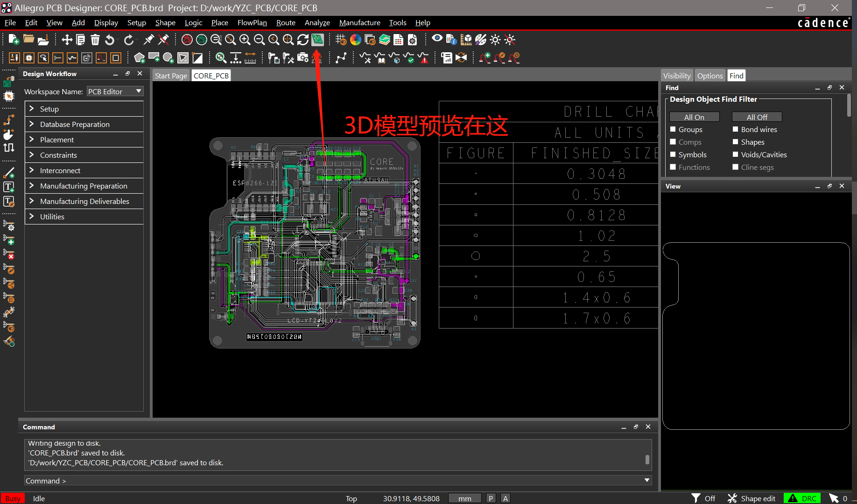
Task: Expand the Manufacturing Deliverables section
Action: pyautogui.click(x=84, y=201)
